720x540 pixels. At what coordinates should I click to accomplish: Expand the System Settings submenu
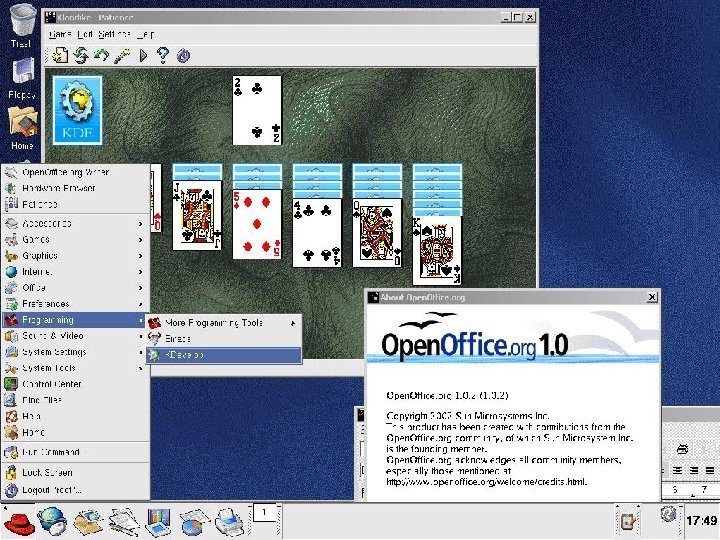point(76,352)
